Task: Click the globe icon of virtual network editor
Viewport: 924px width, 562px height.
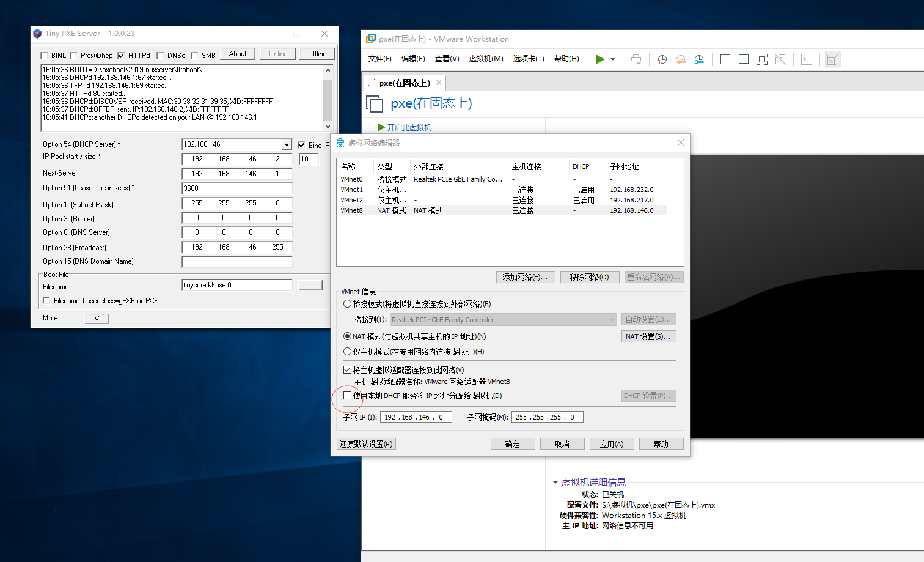Action: (340, 142)
